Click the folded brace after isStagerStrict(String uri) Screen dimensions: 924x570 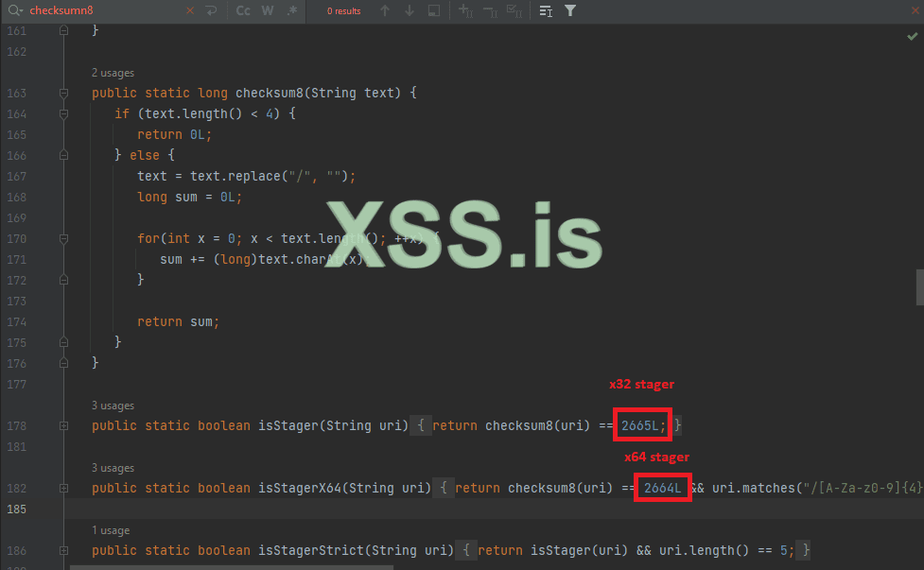pos(466,550)
